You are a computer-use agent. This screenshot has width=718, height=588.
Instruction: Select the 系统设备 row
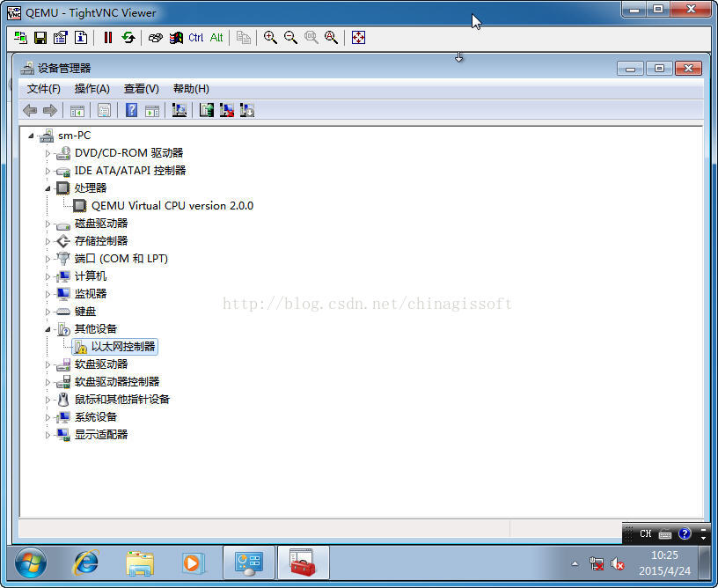[96, 417]
